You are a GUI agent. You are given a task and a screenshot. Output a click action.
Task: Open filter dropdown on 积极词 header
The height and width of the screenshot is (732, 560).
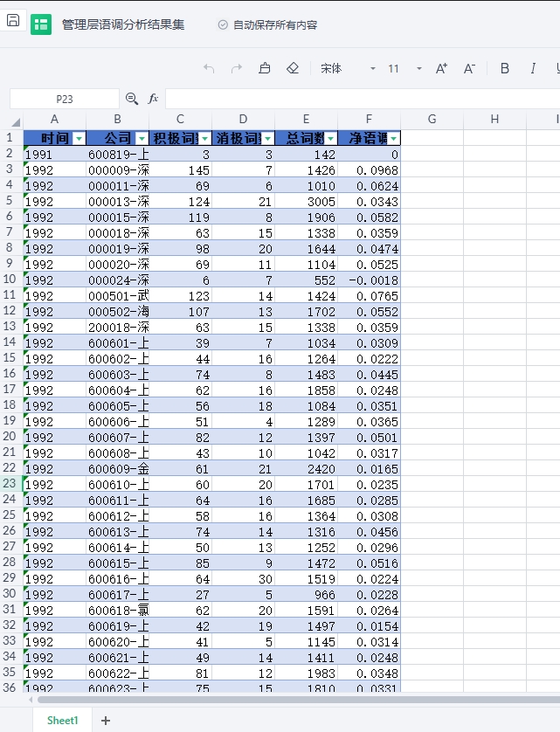(205, 139)
